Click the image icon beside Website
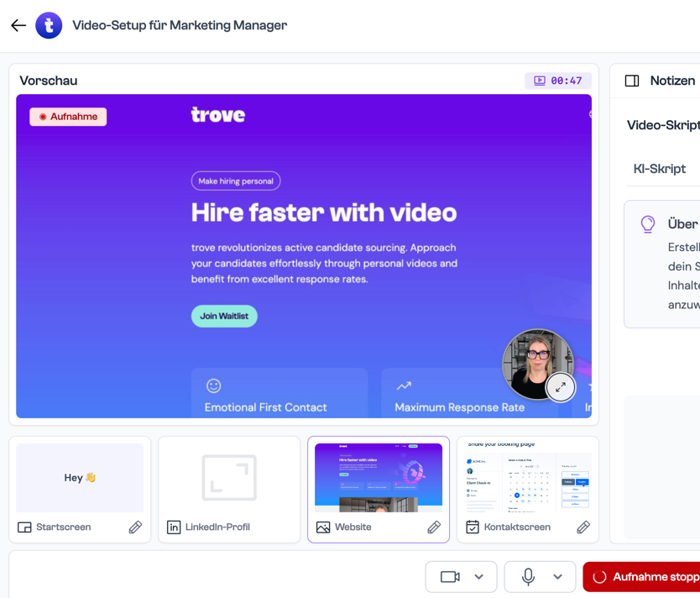 tap(323, 527)
